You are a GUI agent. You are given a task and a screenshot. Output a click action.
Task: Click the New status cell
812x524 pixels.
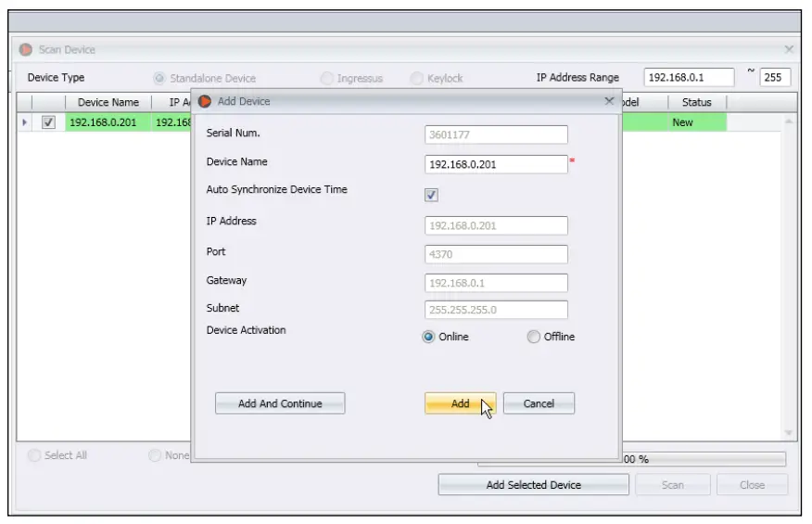point(696,122)
